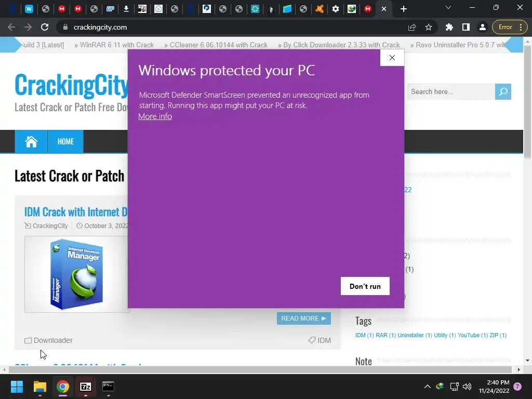Click the READ MORE button
This screenshot has width=532, height=399.
click(303, 318)
